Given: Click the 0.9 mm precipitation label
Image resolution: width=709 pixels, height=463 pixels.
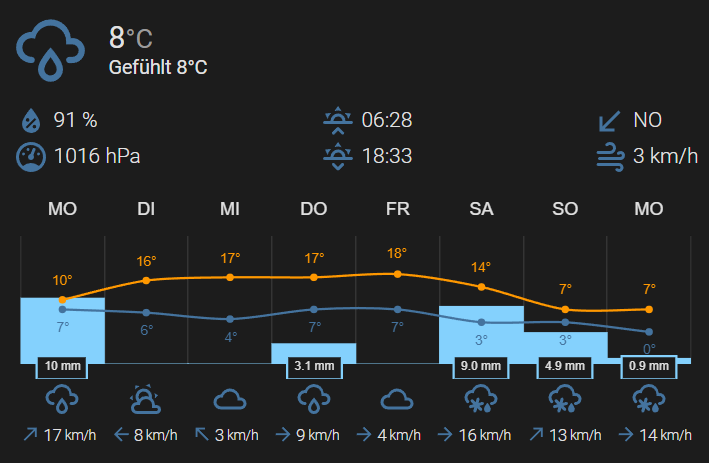Looking at the screenshot, I should click(x=648, y=366).
